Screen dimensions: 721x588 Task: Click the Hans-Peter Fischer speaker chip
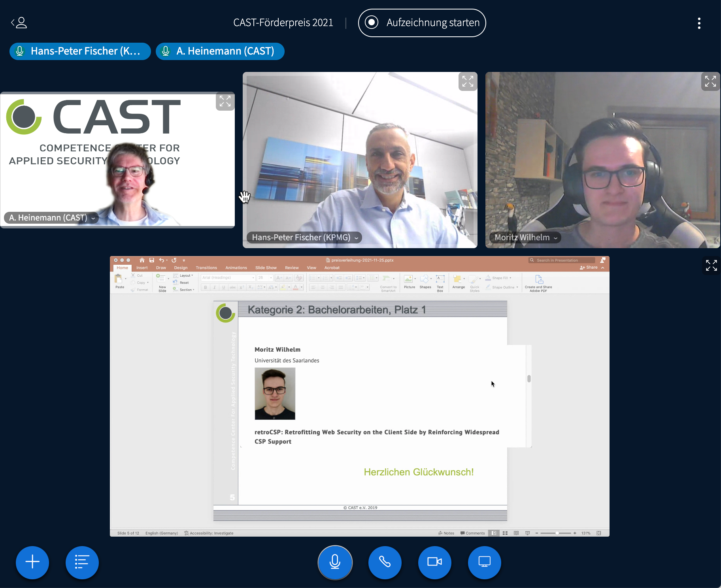[x=80, y=51]
